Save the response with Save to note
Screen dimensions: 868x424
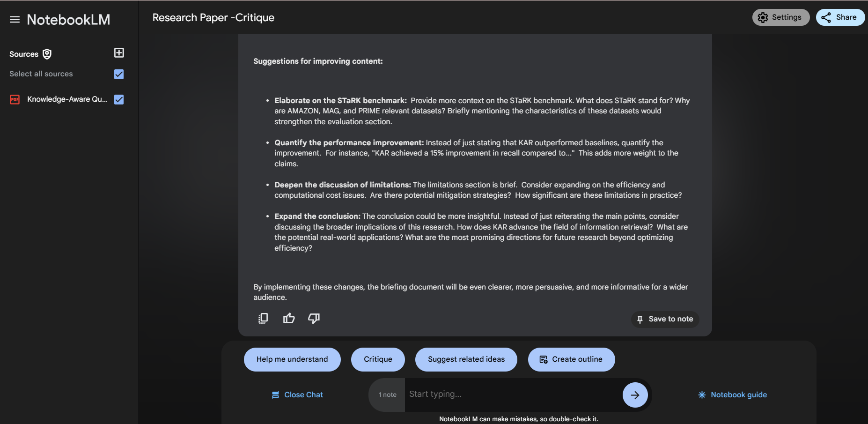click(665, 319)
